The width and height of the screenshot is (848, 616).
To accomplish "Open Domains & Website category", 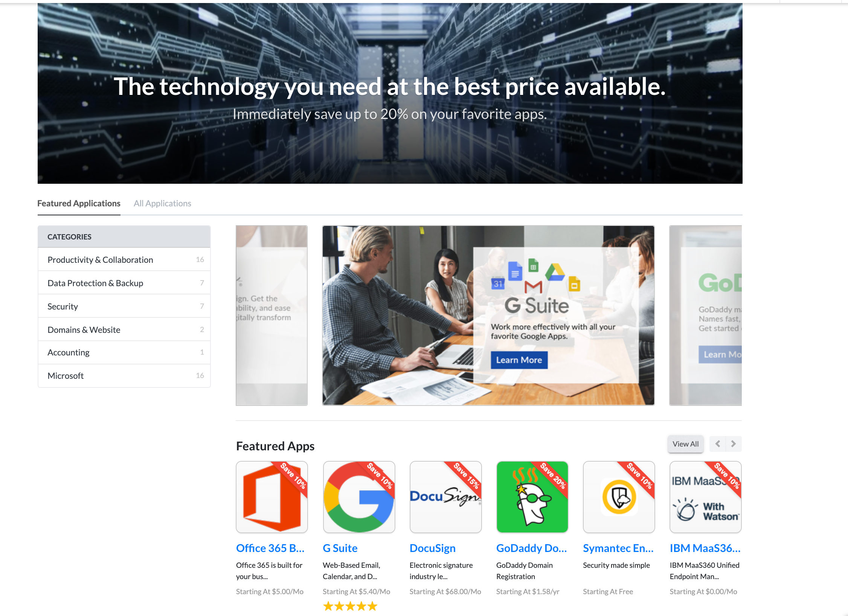I will [x=124, y=329].
